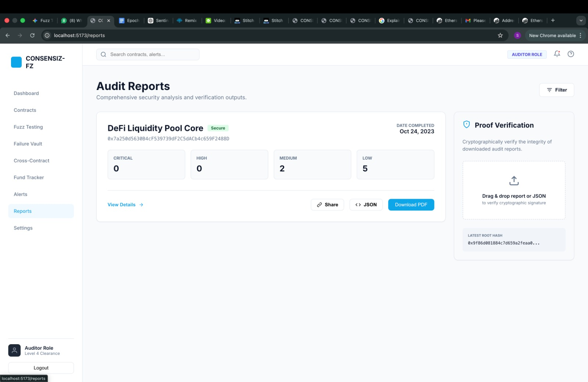Screen dimensions: 588x382
Task: Open the Chrome three-dot menu
Action: click(580, 35)
